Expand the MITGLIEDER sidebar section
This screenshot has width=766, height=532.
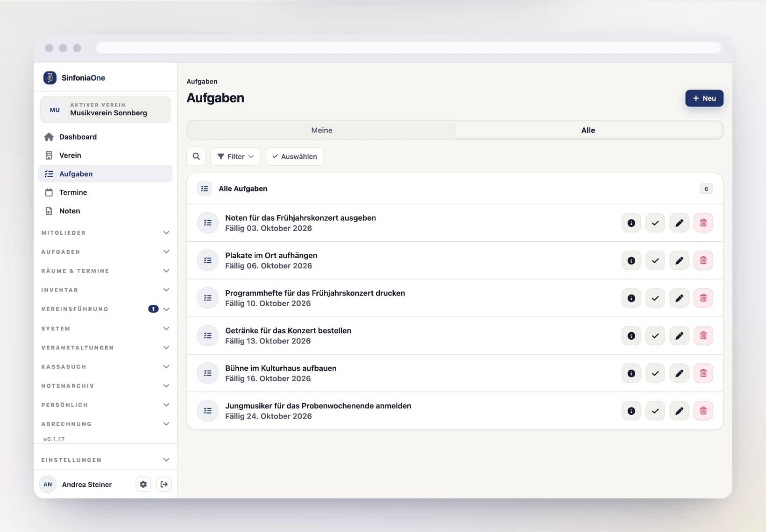[106, 233]
